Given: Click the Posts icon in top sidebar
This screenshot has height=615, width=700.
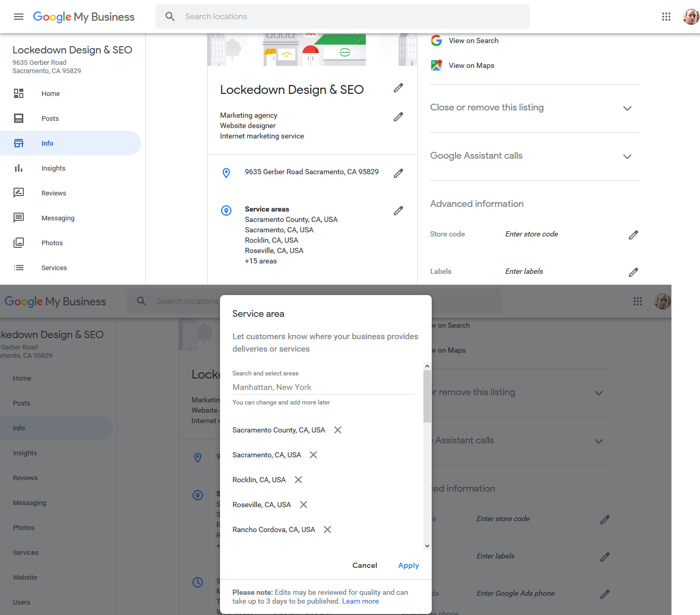Looking at the screenshot, I should pyautogui.click(x=19, y=118).
